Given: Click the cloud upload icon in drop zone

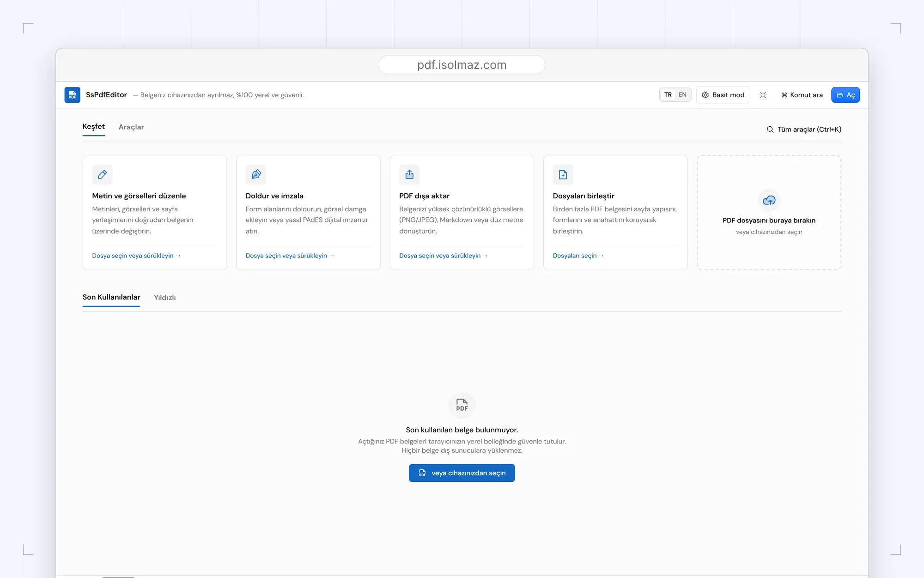Looking at the screenshot, I should (x=769, y=200).
